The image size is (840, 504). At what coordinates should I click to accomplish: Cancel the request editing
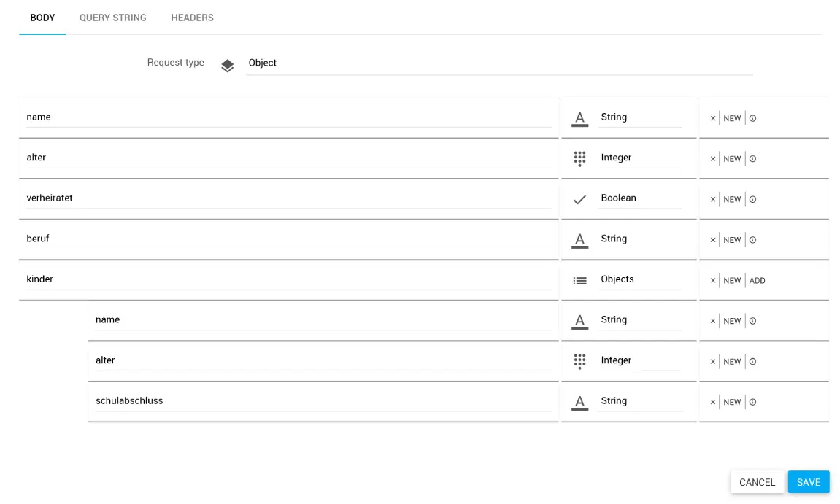pos(757,482)
